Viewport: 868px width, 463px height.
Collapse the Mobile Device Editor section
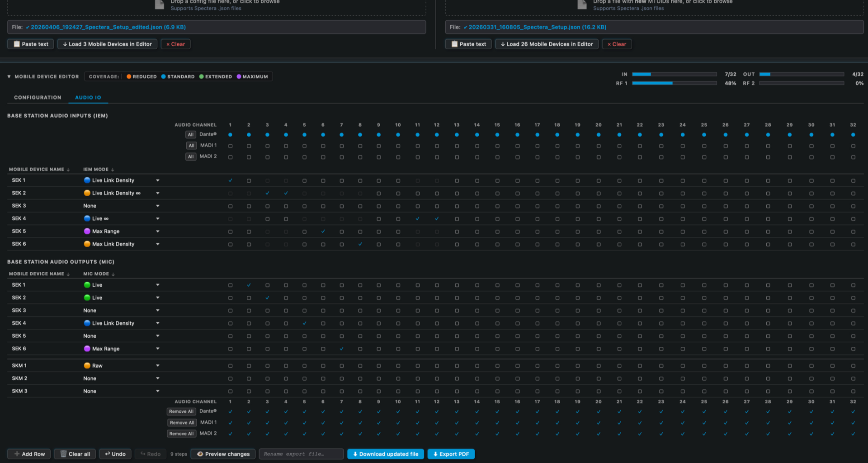pyautogui.click(x=9, y=77)
